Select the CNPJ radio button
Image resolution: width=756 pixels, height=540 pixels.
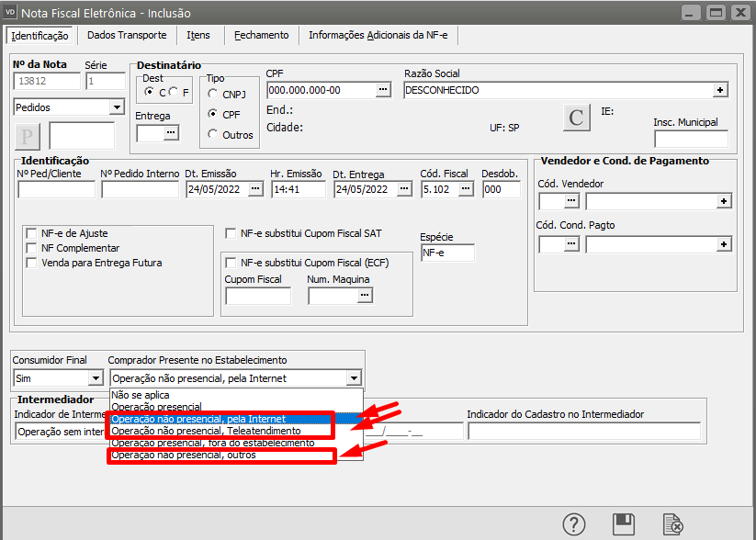[213, 94]
